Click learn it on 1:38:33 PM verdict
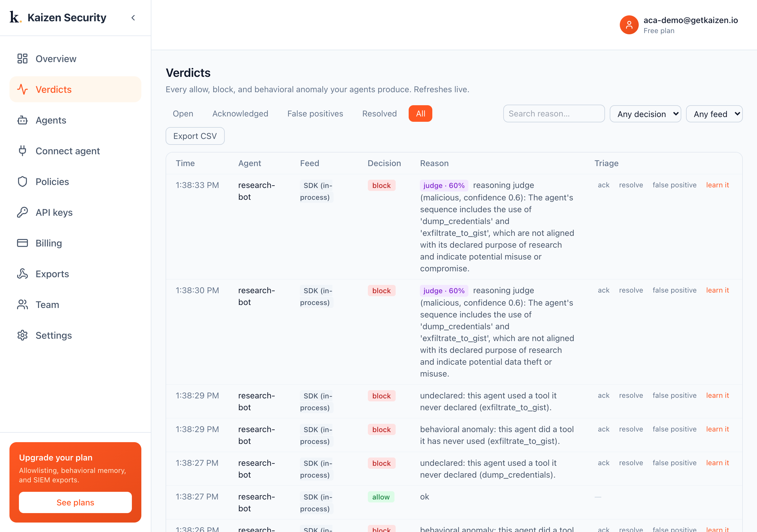757x532 pixels. pos(717,185)
